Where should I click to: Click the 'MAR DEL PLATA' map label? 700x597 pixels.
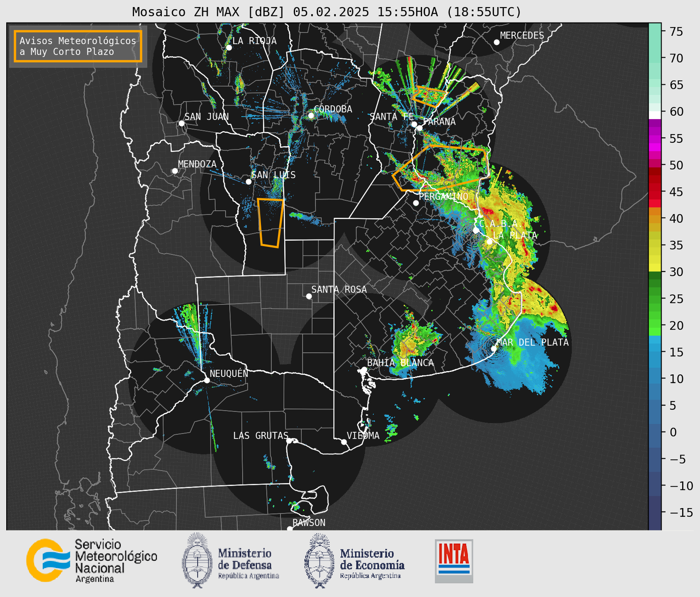point(532,343)
